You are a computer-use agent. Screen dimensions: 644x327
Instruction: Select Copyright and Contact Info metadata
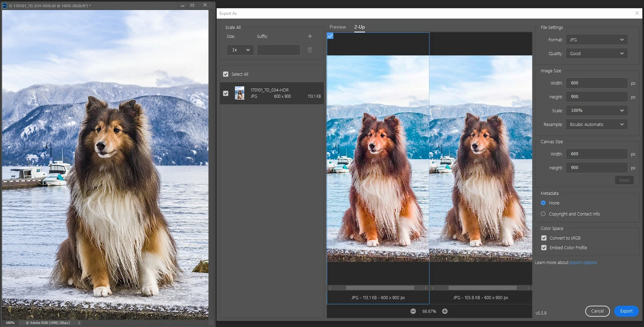543,214
